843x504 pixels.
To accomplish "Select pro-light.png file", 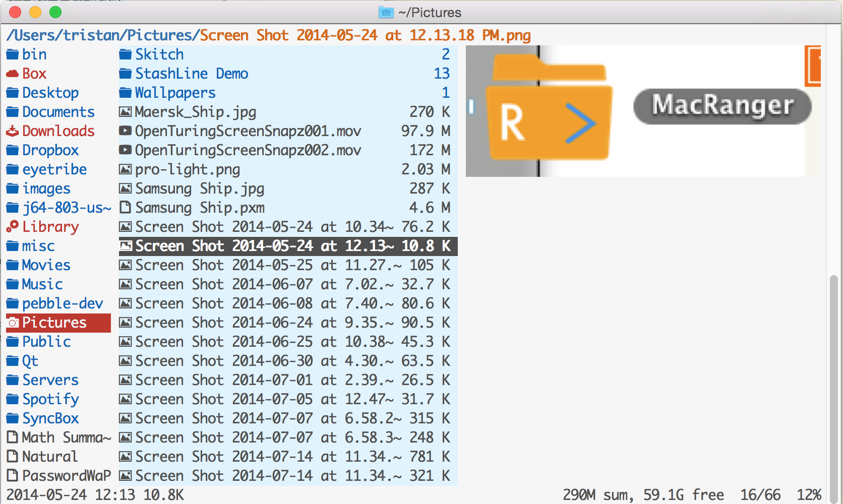I will (x=187, y=169).
